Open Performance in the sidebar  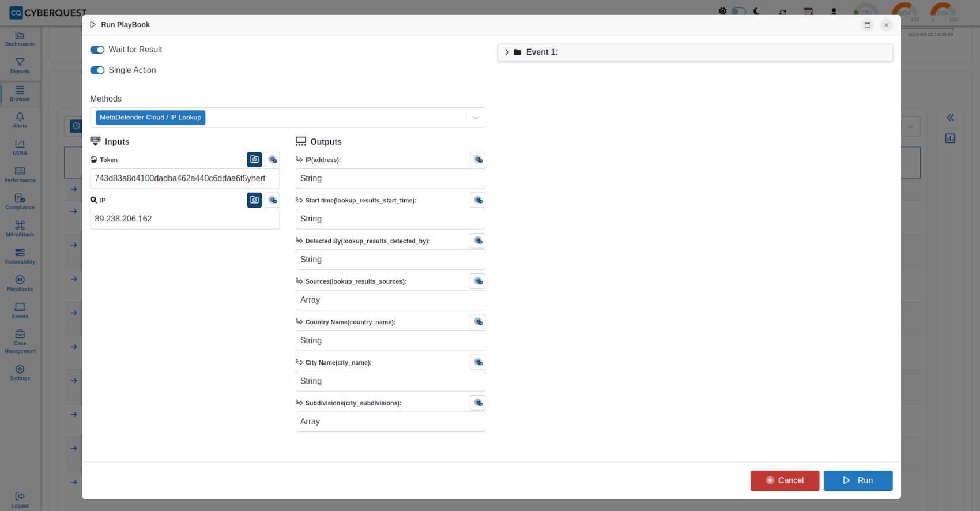pyautogui.click(x=20, y=175)
